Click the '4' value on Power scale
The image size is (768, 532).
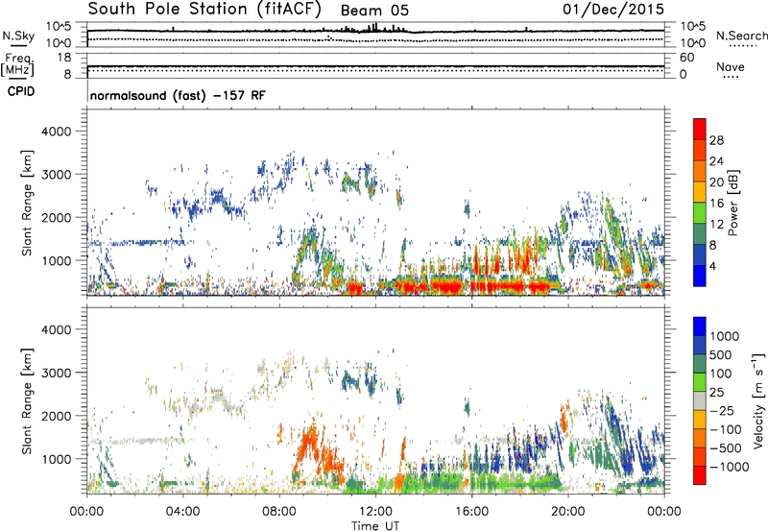click(x=712, y=266)
